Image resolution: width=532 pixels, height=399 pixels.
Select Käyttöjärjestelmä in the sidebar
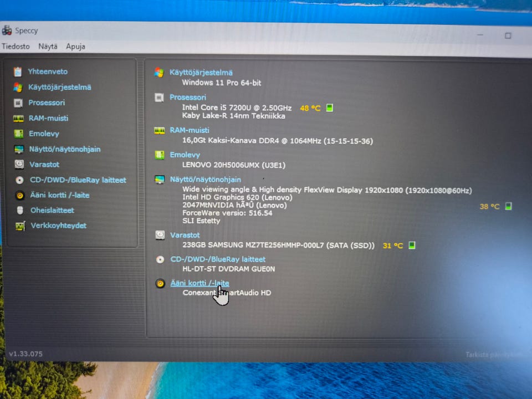pyautogui.click(x=60, y=87)
